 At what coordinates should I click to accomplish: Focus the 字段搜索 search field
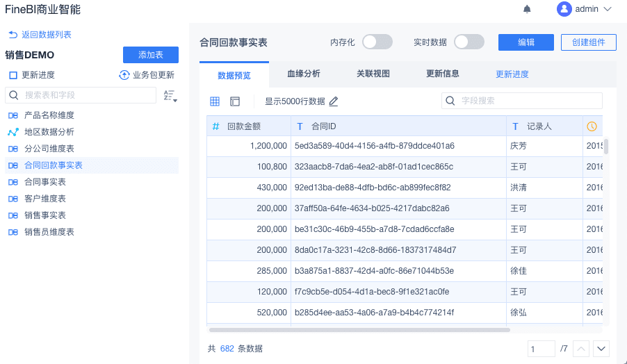click(528, 101)
